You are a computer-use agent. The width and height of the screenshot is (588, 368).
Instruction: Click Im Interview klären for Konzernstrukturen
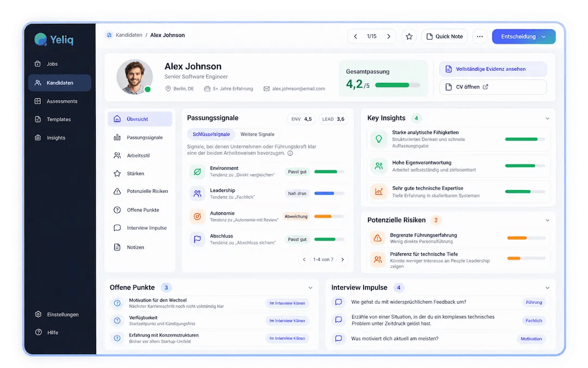coord(287,339)
